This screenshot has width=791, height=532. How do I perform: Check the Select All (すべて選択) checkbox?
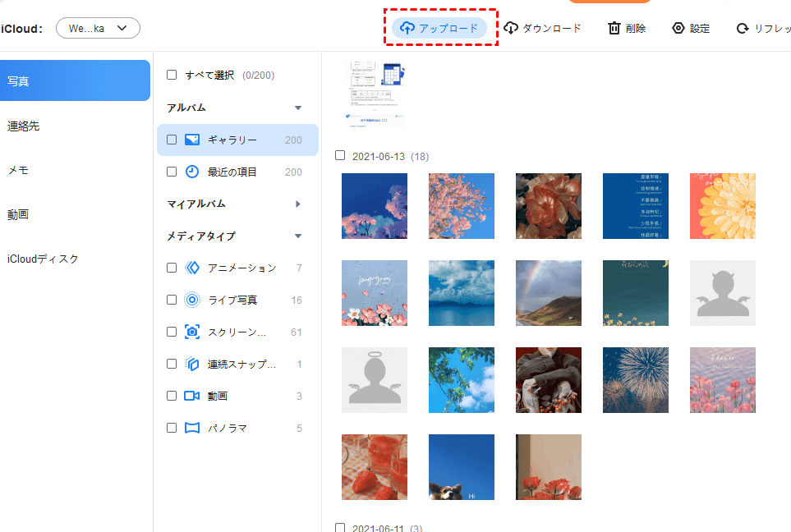172,75
